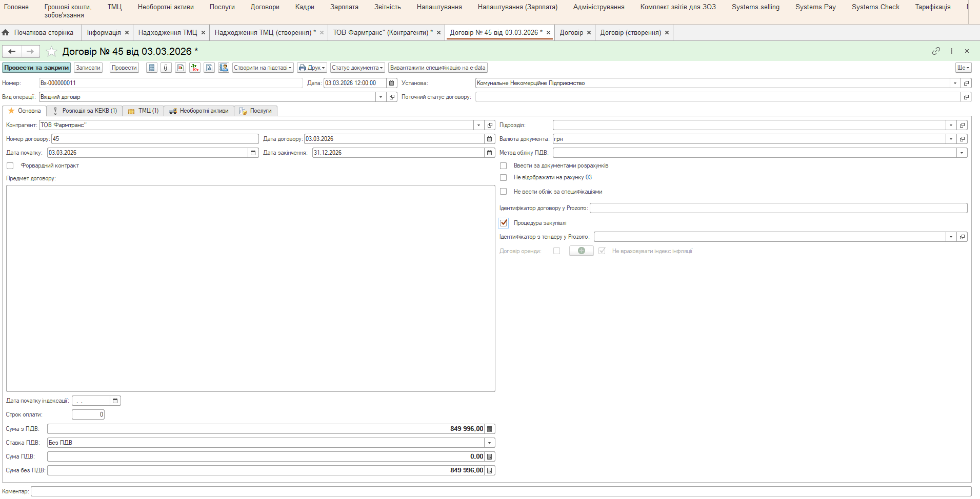The width and height of the screenshot is (980, 499).
Task: Click Провести та закрити button
Action: pos(36,68)
